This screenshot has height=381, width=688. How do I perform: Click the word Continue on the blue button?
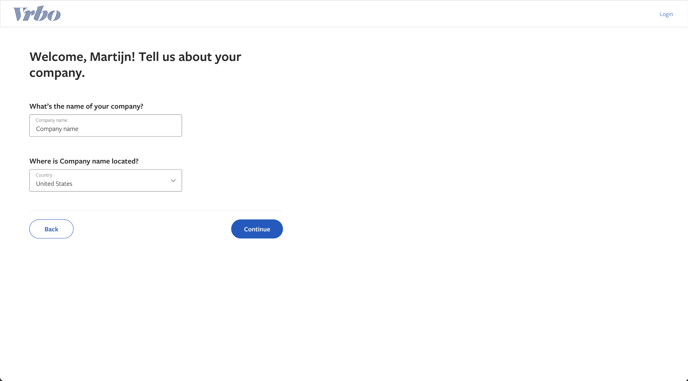pyautogui.click(x=257, y=229)
